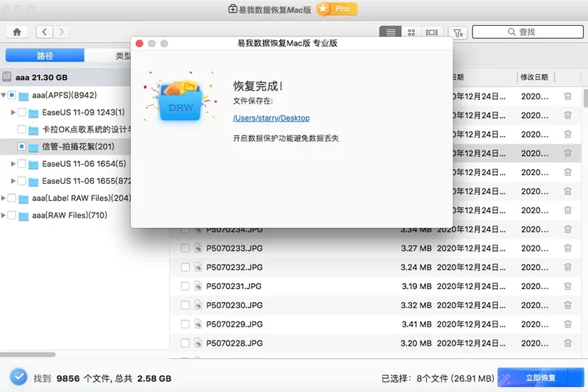Image resolution: width=588 pixels, height=392 pixels.
Task: Click the trash icon for P5070228.JPG
Action: click(x=567, y=343)
